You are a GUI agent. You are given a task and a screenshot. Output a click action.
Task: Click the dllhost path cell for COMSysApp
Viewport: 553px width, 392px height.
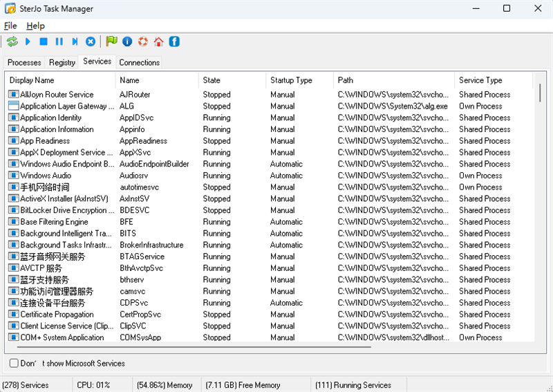(x=393, y=337)
